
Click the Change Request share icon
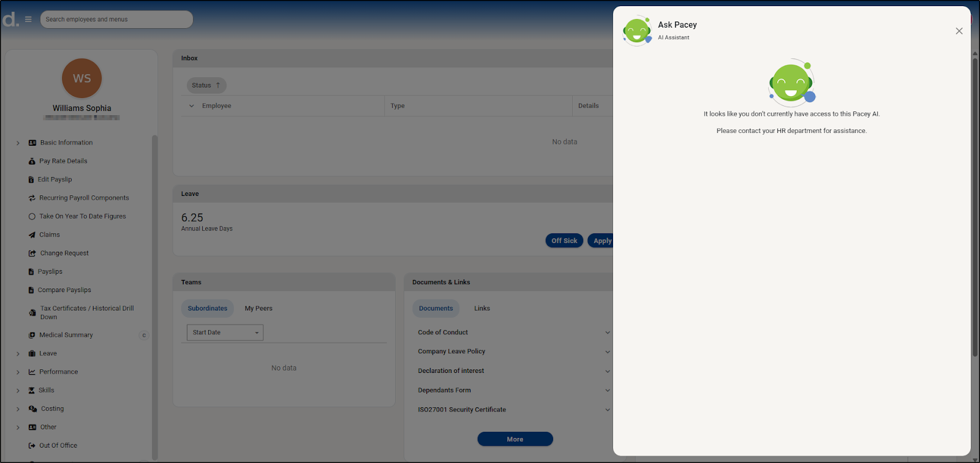coord(32,253)
